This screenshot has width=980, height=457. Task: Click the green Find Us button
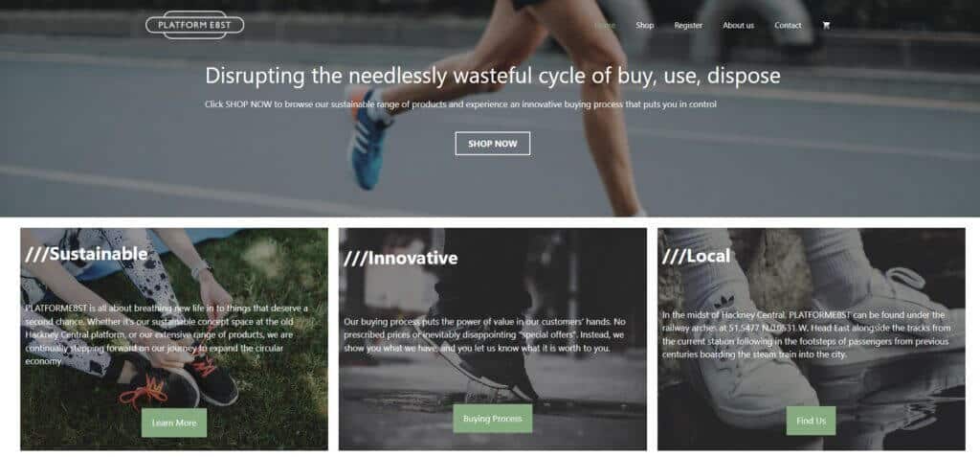[811, 421]
